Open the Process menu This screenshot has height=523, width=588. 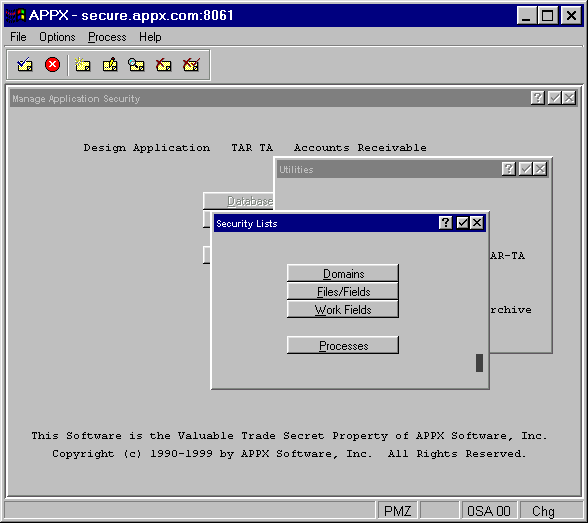107,37
